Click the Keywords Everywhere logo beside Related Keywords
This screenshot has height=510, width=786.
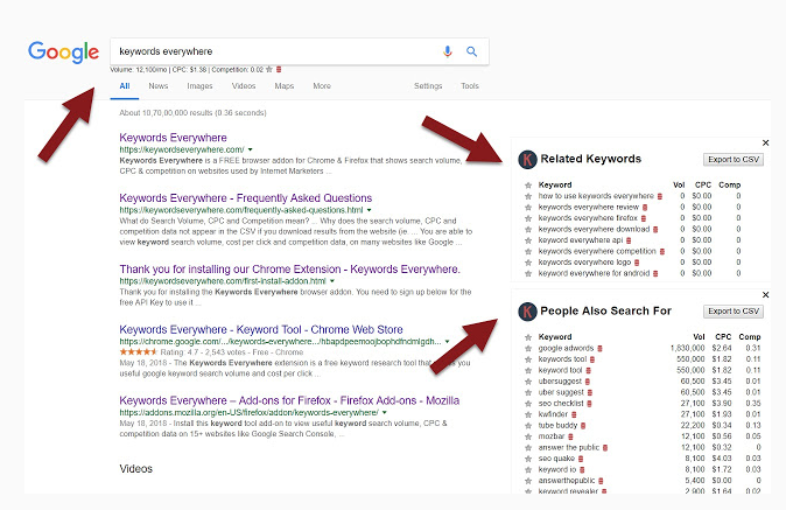[527, 159]
